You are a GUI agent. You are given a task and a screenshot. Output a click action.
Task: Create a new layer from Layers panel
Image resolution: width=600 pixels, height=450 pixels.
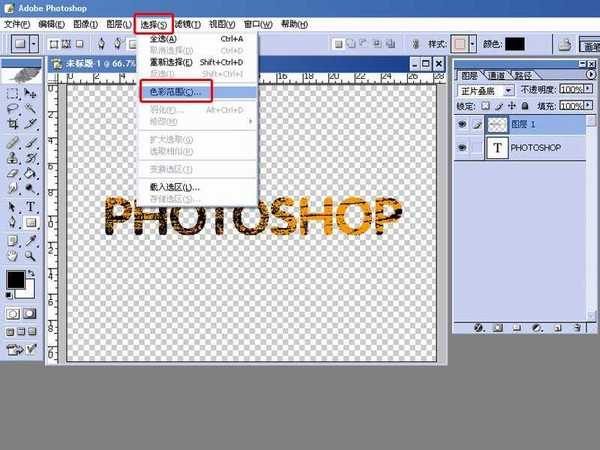558,328
